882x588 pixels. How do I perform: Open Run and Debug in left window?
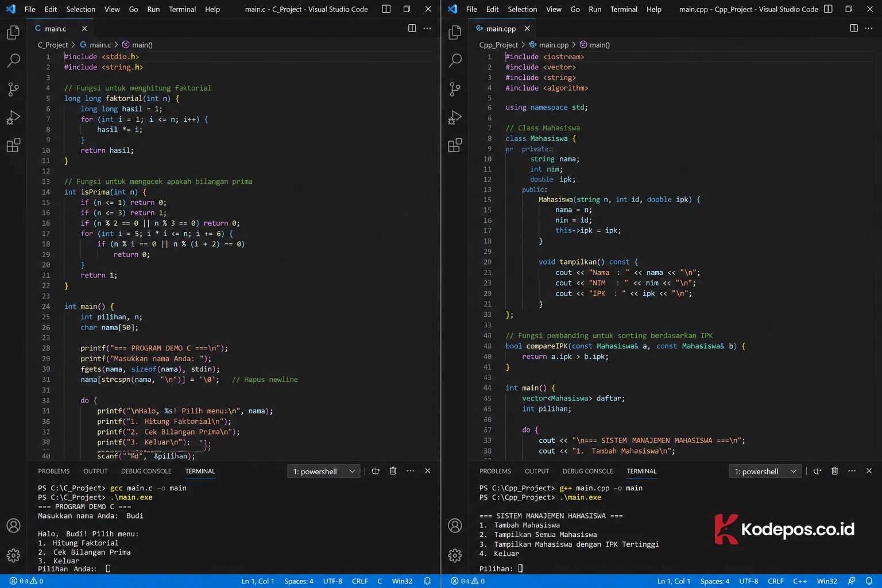coord(13,117)
